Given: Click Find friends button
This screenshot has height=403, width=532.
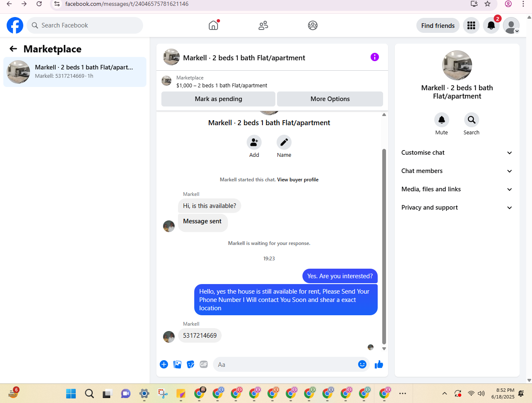Looking at the screenshot, I should click(438, 25).
